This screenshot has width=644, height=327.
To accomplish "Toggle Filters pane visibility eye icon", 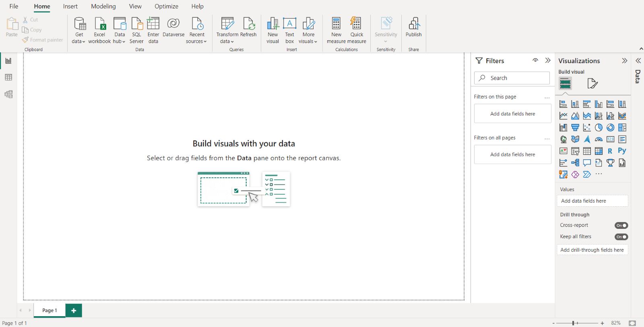I will [x=535, y=60].
